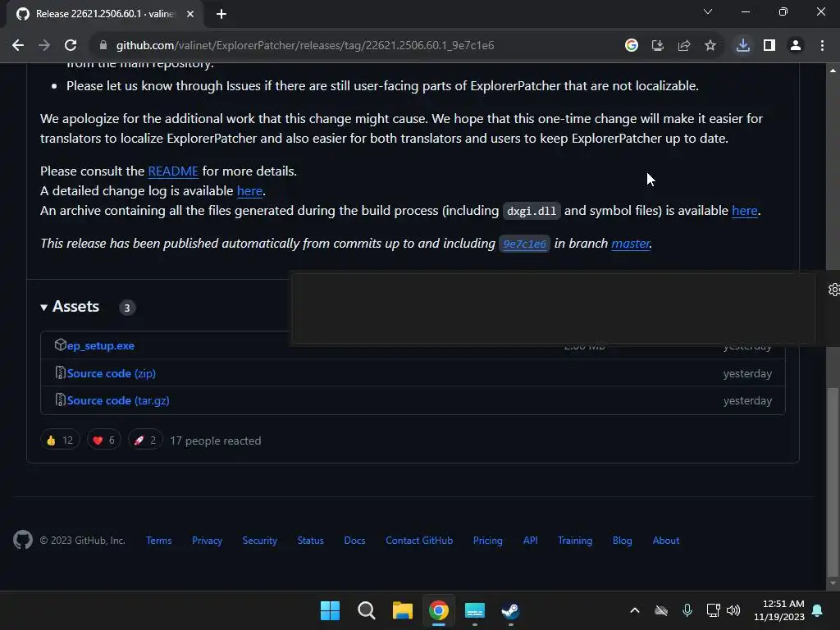Click the cloud sync tray icon
This screenshot has height=630, width=840.
(x=661, y=610)
